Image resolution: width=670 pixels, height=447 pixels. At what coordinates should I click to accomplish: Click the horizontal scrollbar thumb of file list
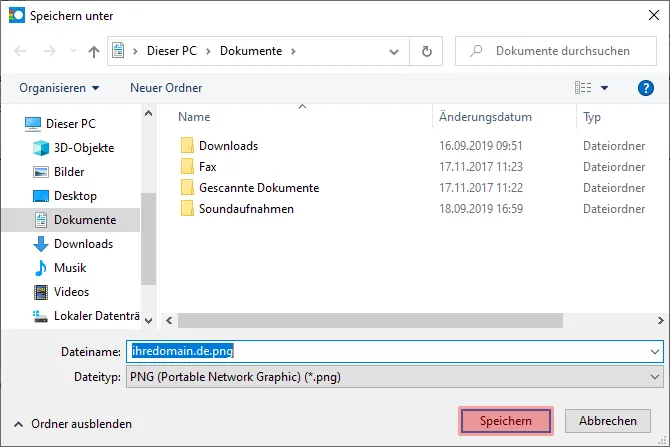(x=370, y=321)
